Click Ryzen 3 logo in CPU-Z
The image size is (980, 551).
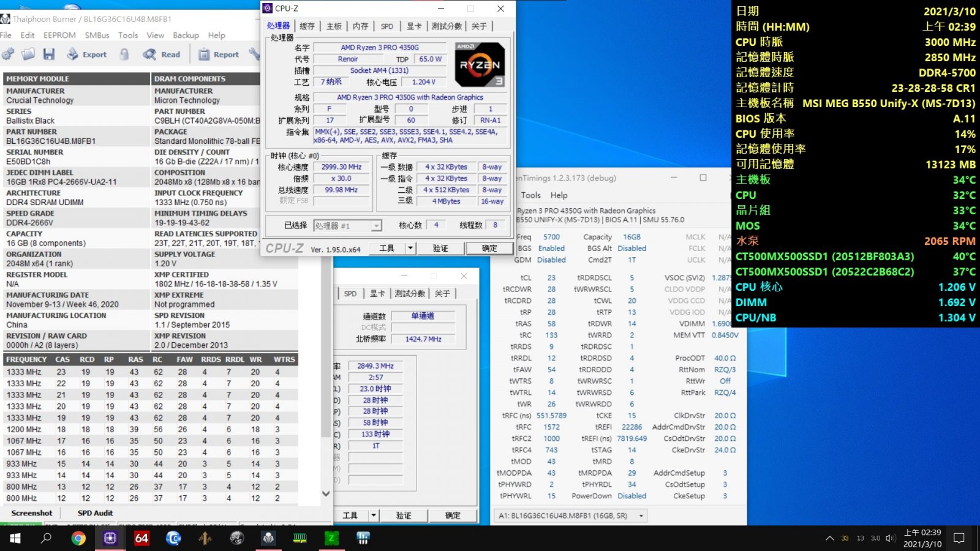480,64
